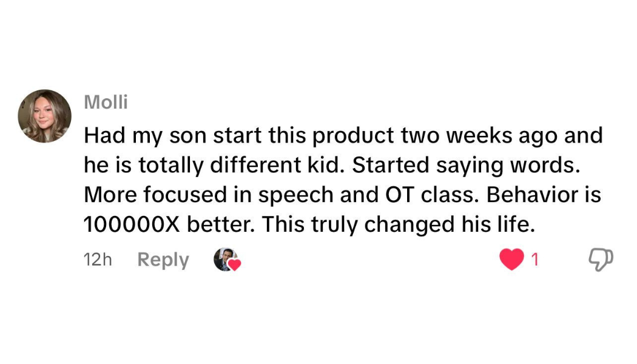This screenshot has width=637, height=364.
Task: Click the word '100000X' in the comment
Action: pyautogui.click(x=131, y=225)
